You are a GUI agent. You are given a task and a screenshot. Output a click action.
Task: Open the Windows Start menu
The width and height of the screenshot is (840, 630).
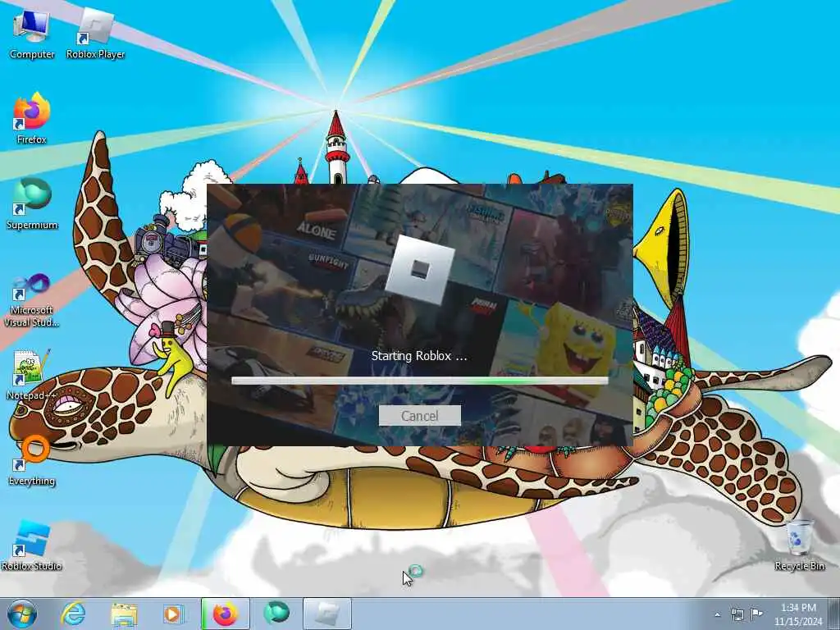(x=22, y=614)
